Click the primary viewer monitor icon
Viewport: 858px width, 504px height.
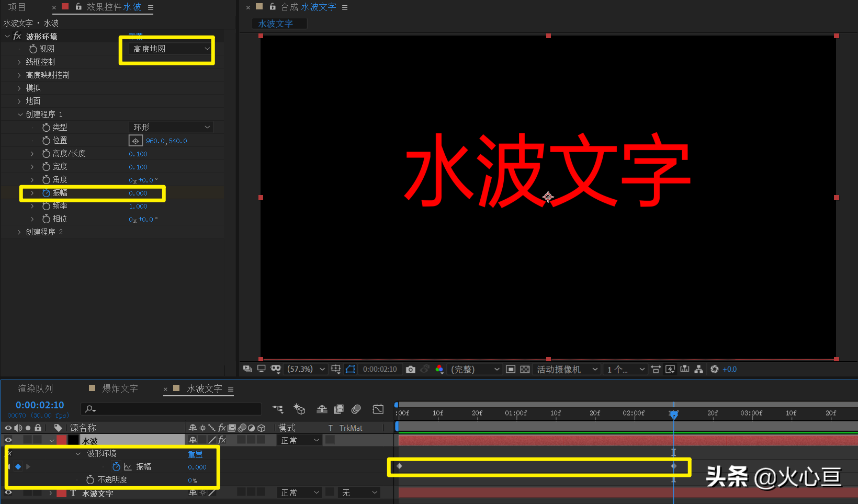click(x=262, y=369)
